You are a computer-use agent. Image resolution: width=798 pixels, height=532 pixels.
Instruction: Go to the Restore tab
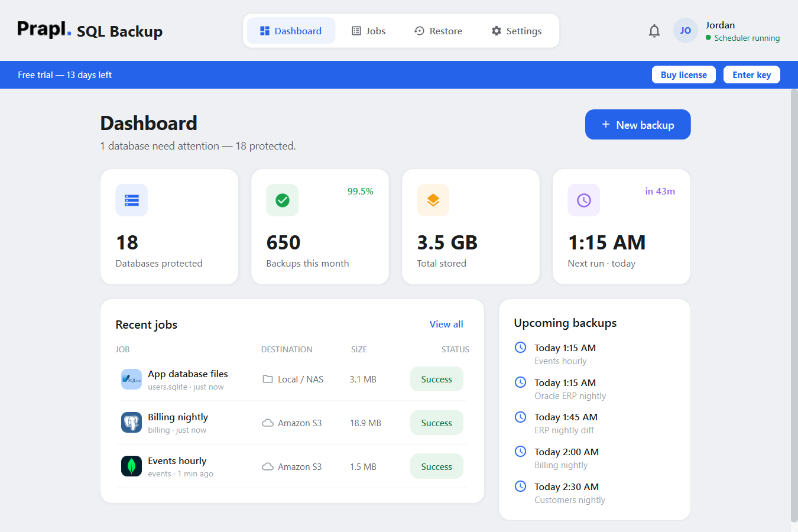[439, 31]
